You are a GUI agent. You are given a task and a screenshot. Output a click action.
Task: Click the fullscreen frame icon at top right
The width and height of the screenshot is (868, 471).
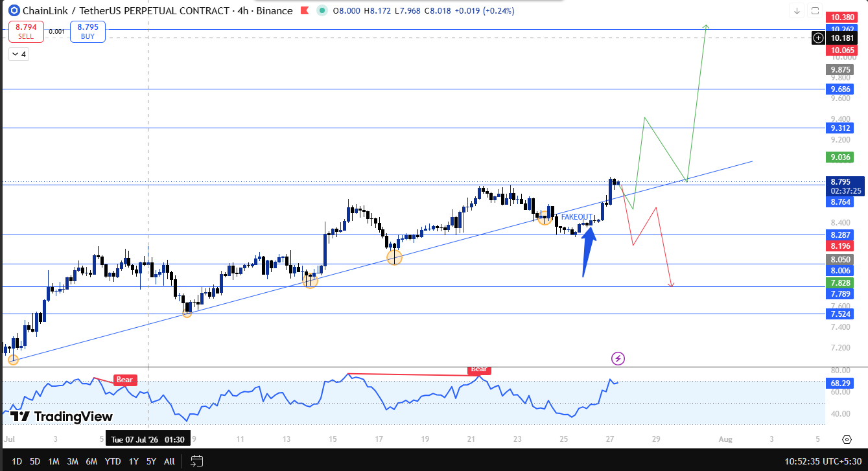815,10
